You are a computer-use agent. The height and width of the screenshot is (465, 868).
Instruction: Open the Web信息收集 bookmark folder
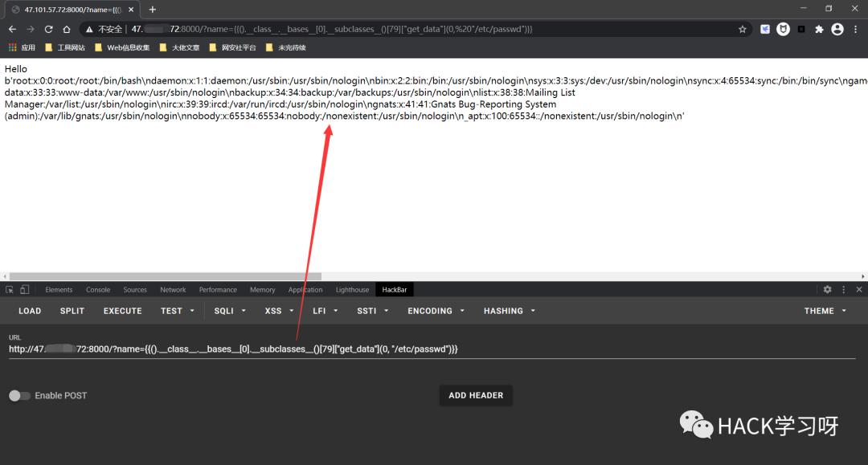[122, 47]
